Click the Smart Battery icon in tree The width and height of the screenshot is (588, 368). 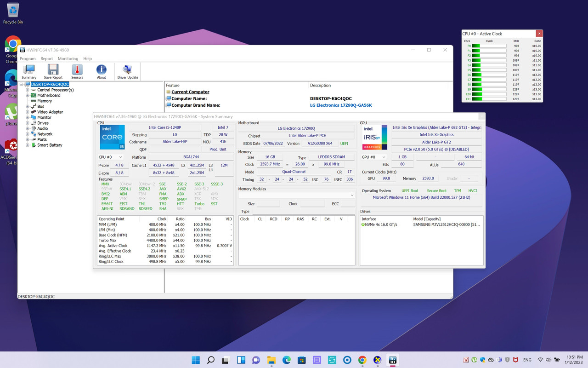coord(34,145)
